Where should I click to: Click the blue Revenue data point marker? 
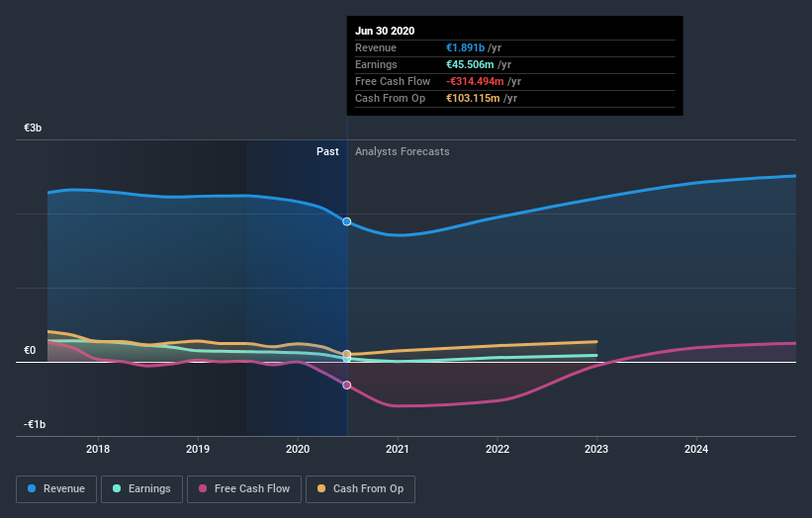click(x=347, y=221)
